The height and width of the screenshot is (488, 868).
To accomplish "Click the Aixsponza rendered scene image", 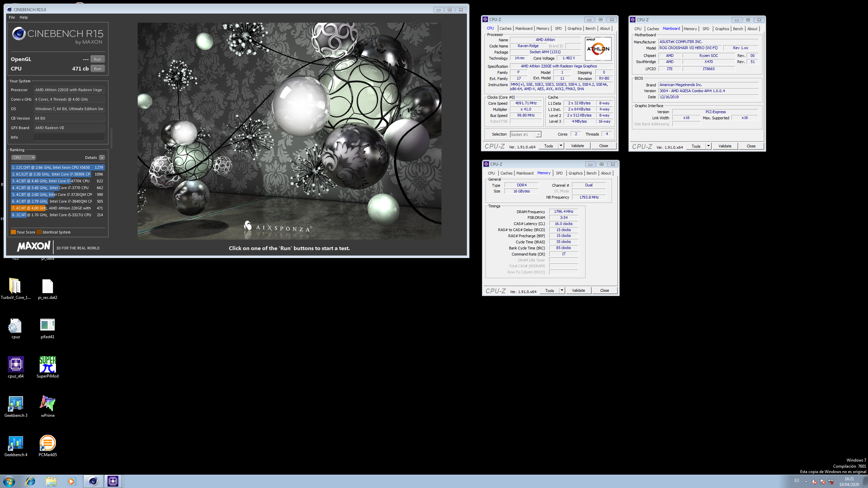I will click(x=289, y=131).
